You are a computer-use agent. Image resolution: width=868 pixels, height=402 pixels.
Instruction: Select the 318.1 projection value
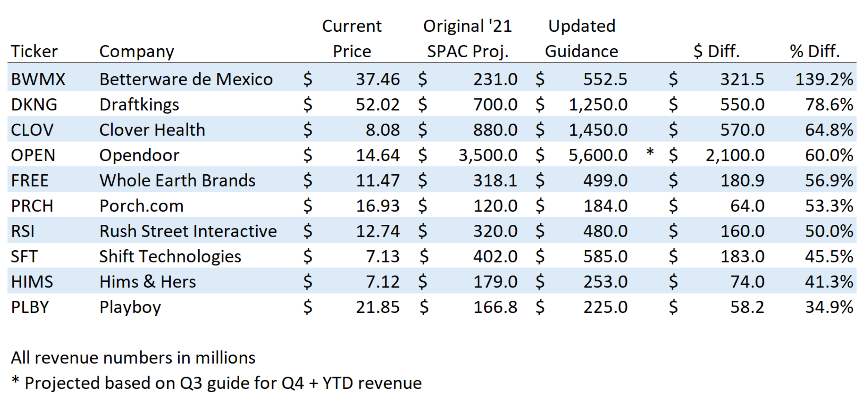[496, 180]
